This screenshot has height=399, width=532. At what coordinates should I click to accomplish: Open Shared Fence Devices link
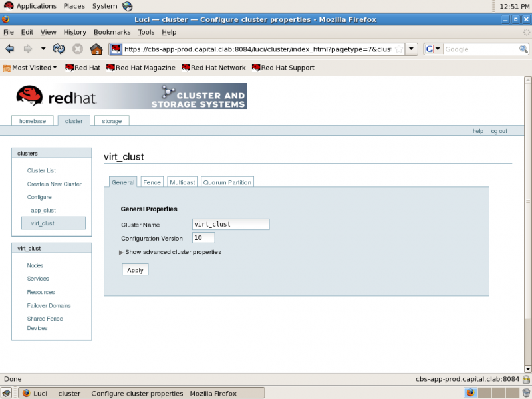click(45, 323)
